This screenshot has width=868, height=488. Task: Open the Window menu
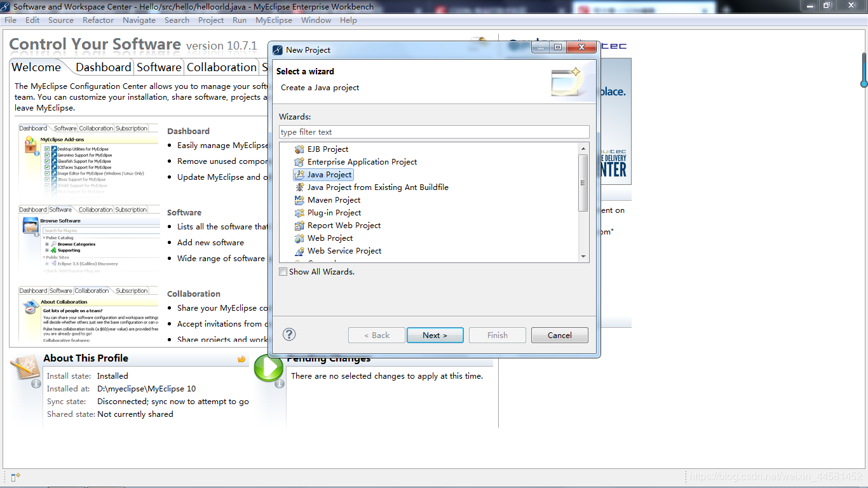[x=316, y=20]
